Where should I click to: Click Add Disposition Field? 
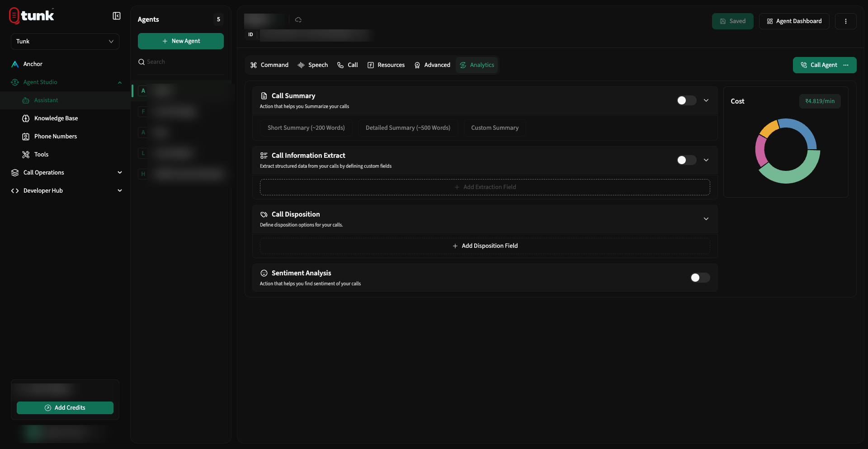pyautogui.click(x=485, y=246)
